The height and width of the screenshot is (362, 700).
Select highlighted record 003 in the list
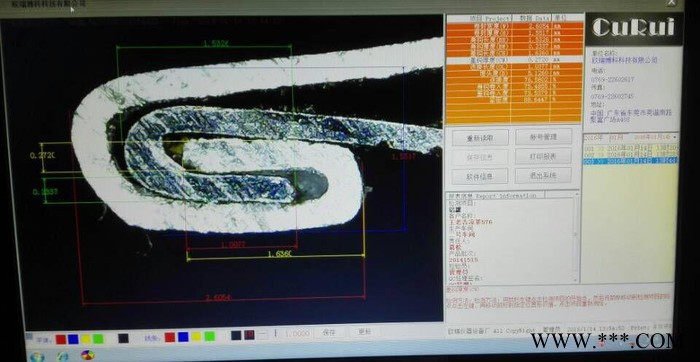tap(631, 160)
